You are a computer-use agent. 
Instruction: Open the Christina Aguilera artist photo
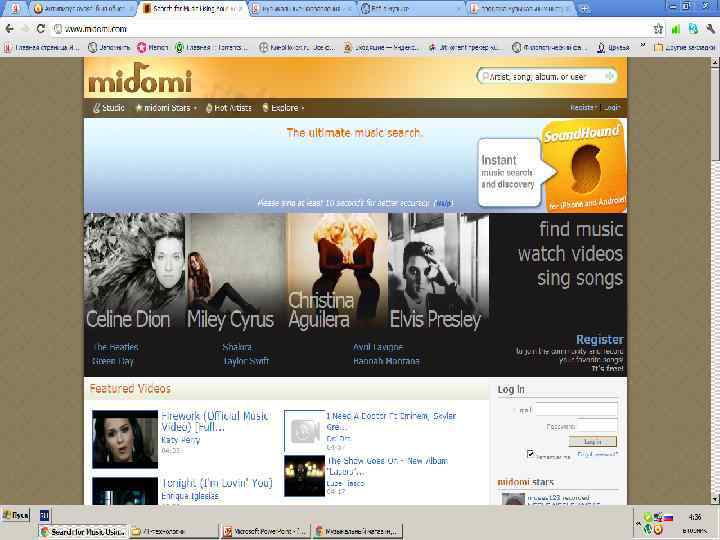point(338,271)
